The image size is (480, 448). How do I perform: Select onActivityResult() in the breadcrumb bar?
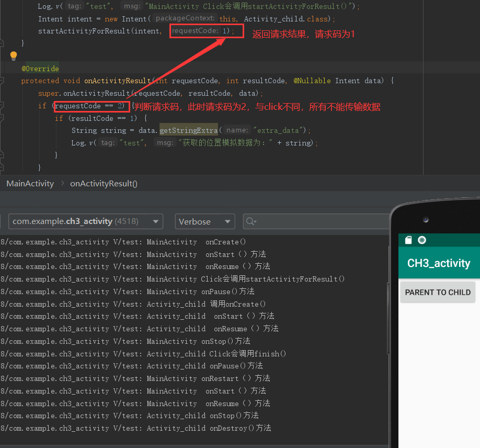click(x=103, y=183)
